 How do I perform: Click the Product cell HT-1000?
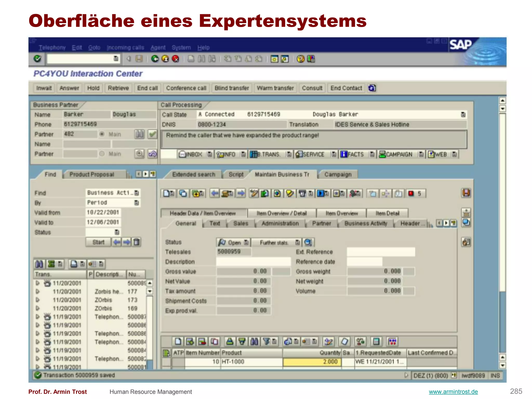point(251,362)
